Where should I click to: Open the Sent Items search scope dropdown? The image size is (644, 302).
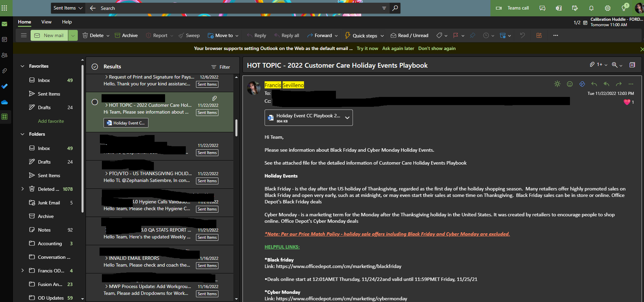click(x=68, y=8)
